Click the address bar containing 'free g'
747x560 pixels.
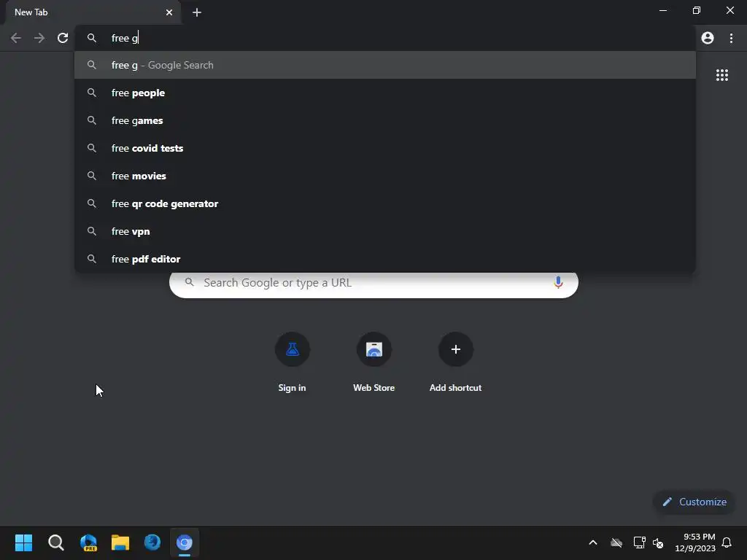click(385, 38)
